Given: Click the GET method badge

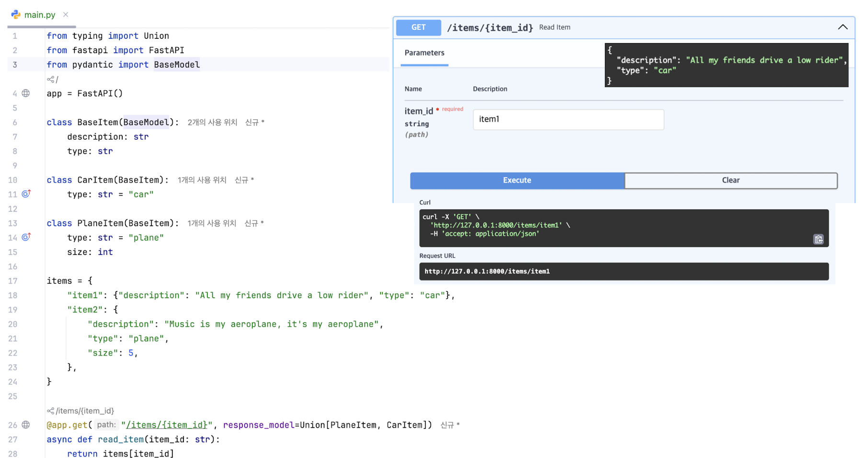Looking at the screenshot, I should [x=419, y=27].
